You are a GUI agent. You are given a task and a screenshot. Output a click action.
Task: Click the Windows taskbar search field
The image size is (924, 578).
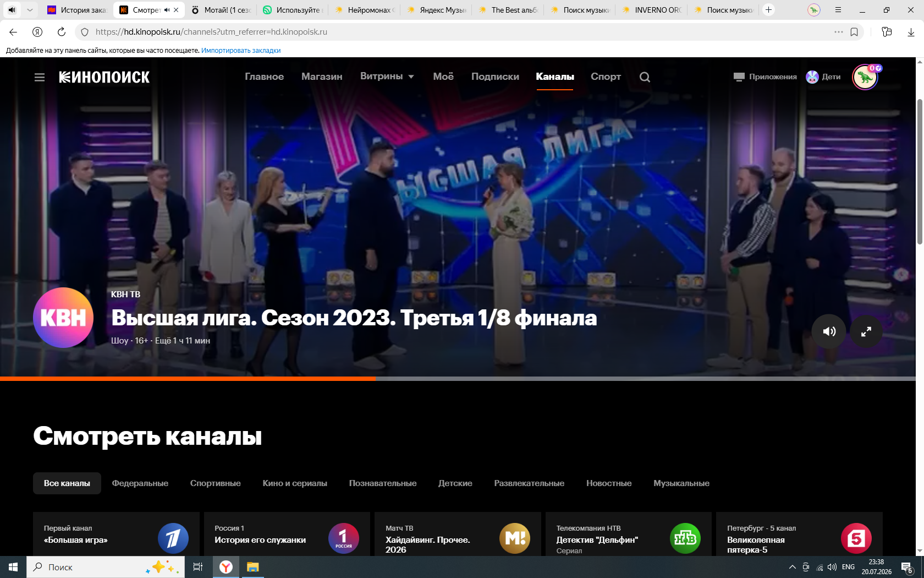106,567
